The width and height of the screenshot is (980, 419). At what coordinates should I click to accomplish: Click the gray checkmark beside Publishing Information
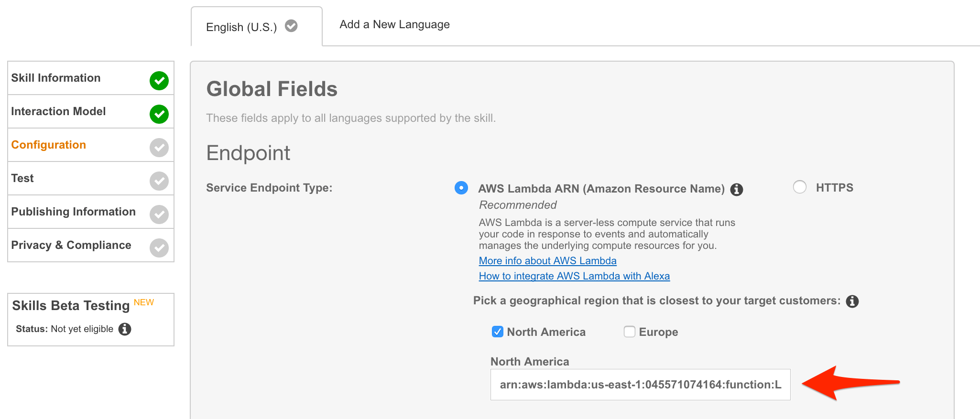(x=159, y=215)
